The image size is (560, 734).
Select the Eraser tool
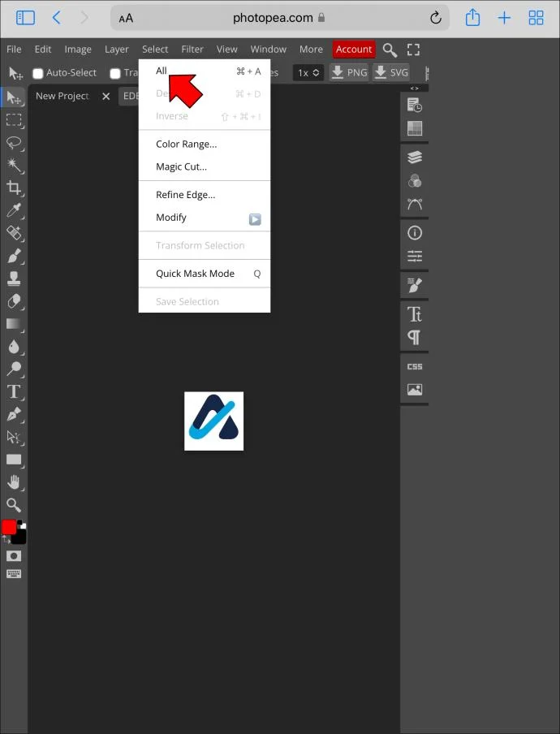[14, 301]
